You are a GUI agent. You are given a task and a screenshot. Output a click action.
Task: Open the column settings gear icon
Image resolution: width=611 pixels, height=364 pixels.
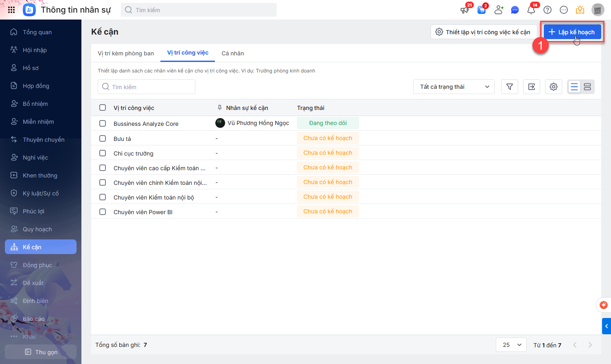554,87
